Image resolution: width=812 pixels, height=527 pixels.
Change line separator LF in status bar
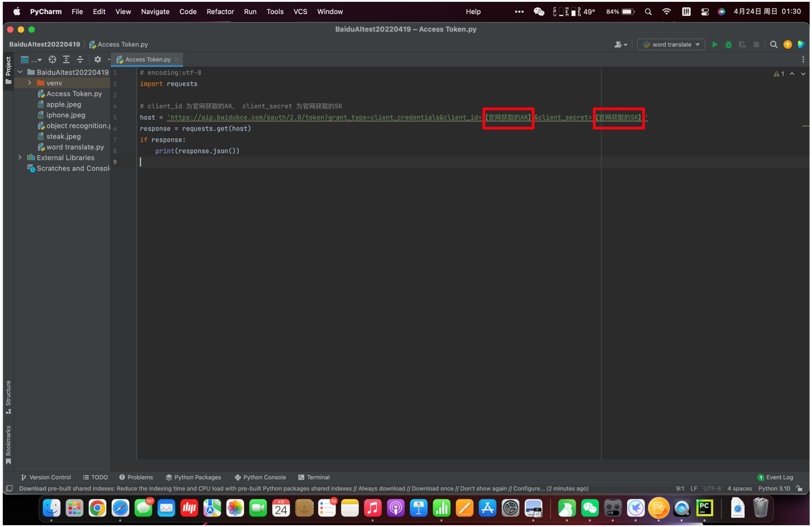tap(694, 489)
